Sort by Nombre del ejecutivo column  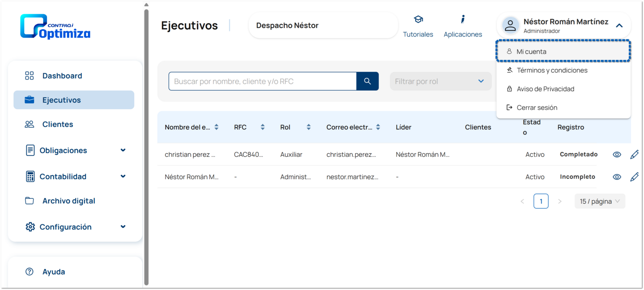tap(216, 127)
